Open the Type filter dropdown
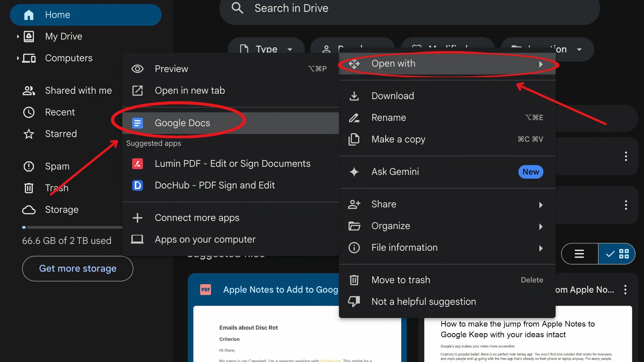 tap(266, 49)
